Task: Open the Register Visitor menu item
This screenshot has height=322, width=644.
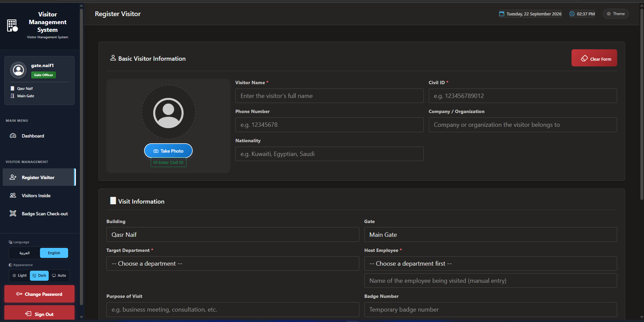Action: pyautogui.click(x=39, y=177)
